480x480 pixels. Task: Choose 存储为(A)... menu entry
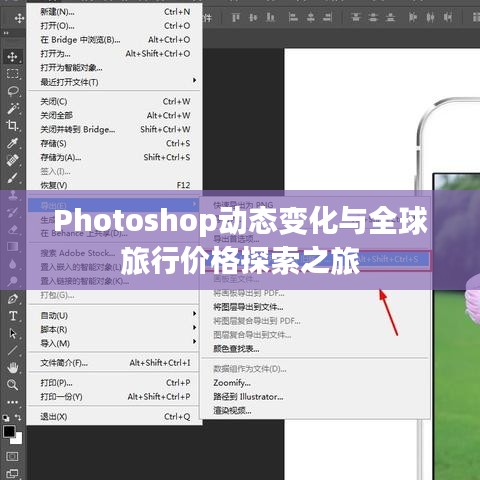[x=114, y=157]
